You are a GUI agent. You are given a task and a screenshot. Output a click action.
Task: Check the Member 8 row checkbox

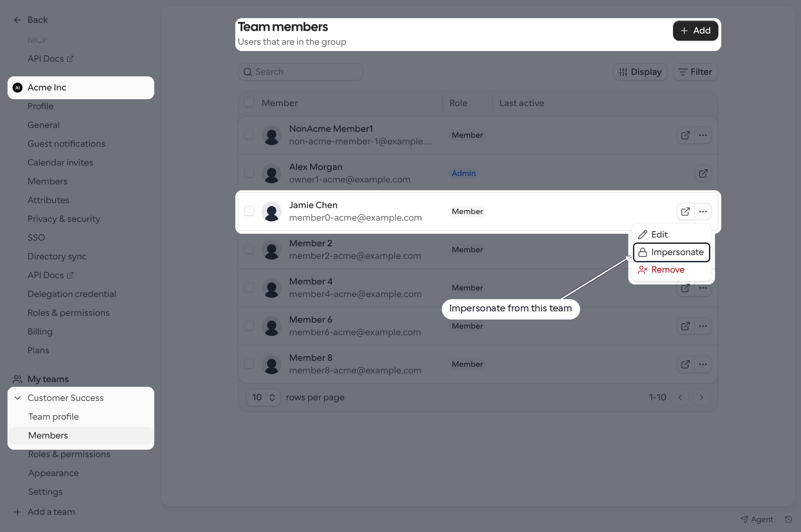249,364
